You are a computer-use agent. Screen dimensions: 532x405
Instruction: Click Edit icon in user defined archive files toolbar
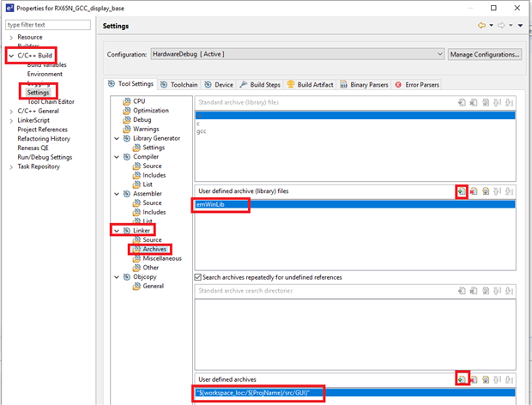tap(486, 191)
